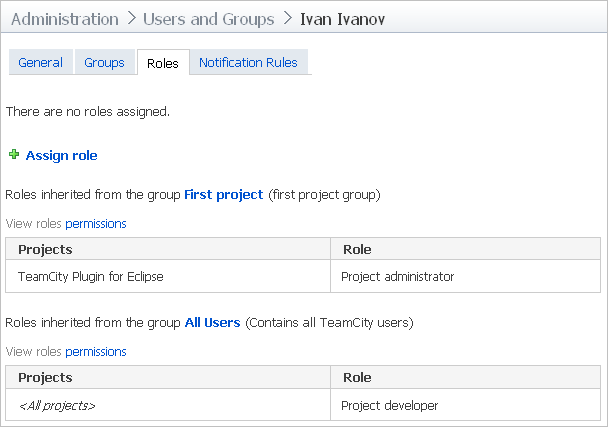Click the green plus Assign role icon
Image resolution: width=608 pixels, height=427 pixels.
click(14, 154)
